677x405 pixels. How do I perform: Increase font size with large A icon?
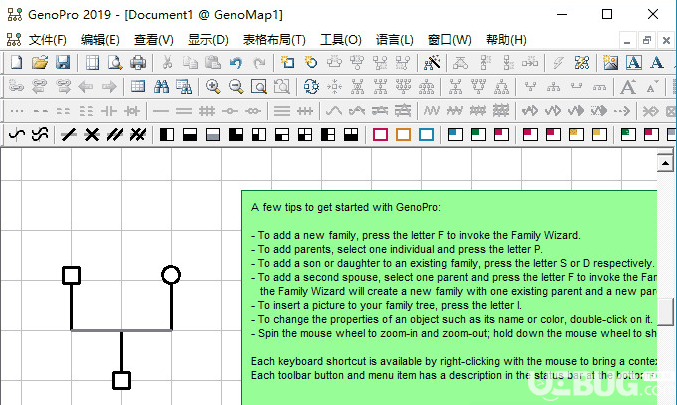click(x=628, y=87)
